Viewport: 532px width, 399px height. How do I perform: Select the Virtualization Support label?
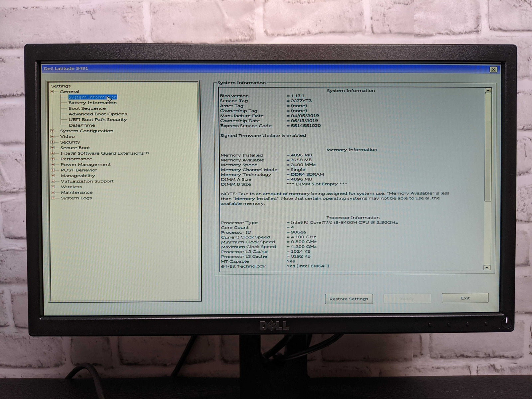[87, 181]
